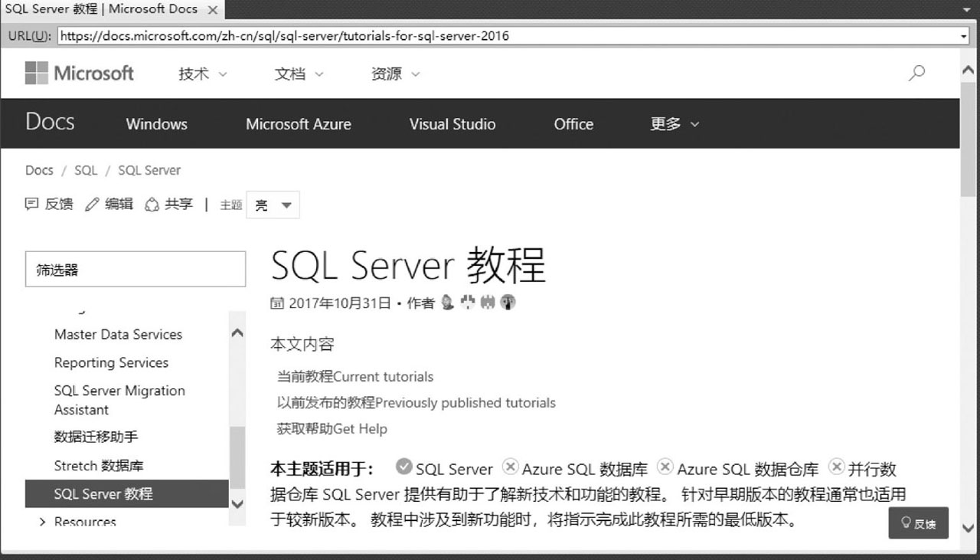The width and height of the screenshot is (980, 560).
Task: Click the 本文内容 heading text
Action: click(x=302, y=345)
